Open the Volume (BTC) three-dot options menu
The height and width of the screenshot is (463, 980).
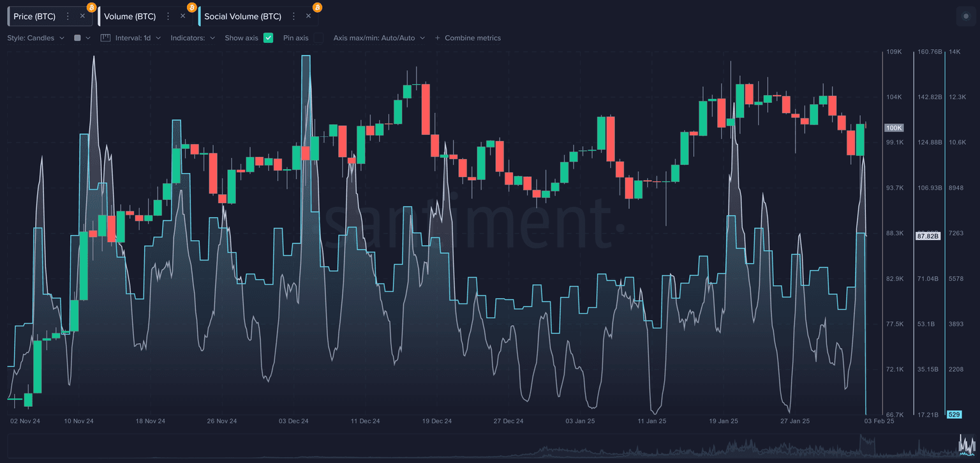coord(168,17)
